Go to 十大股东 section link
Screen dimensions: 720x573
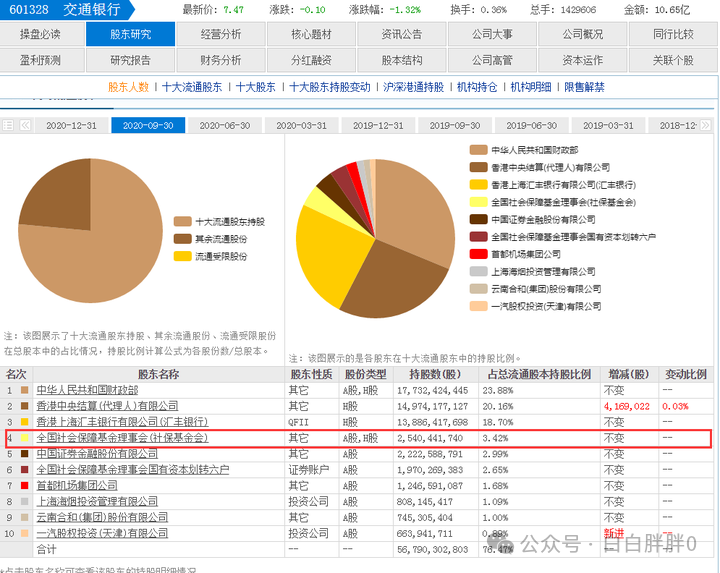(x=256, y=87)
